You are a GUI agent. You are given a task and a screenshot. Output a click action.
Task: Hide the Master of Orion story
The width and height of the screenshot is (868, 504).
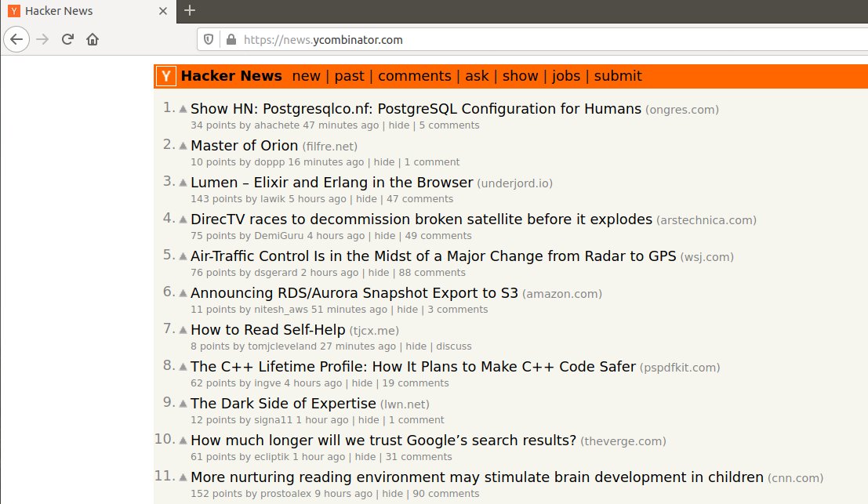(x=384, y=162)
